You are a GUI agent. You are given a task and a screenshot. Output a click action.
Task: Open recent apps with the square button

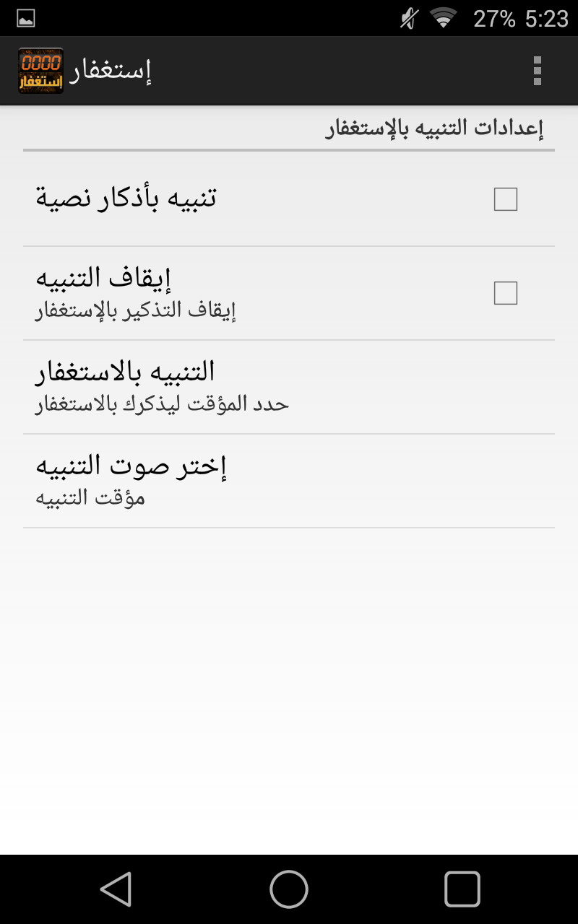point(462,889)
